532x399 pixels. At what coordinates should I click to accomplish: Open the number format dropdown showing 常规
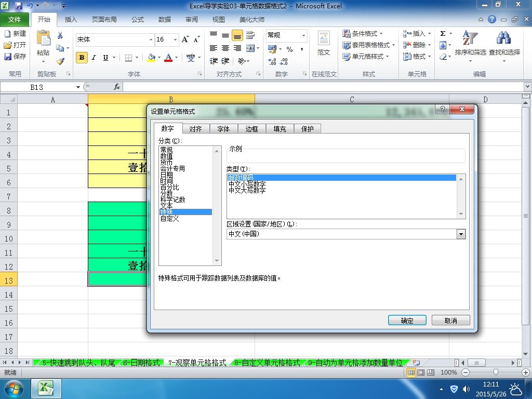(303, 35)
